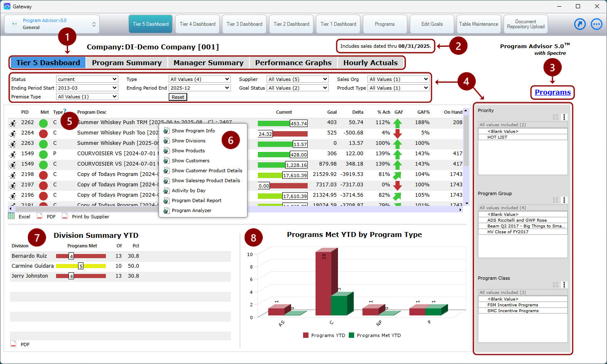Viewport: 607px width, 364px height.
Task: Open the Excel export icon
Action: click(11, 216)
